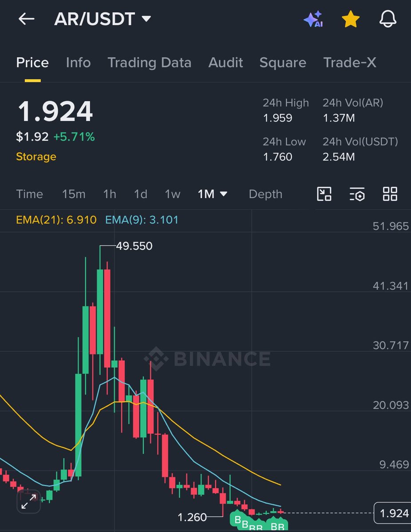Tap the 49.550 high price marker
This screenshot has width=411, height=532.
pyautogui.click(x=134, y=246)
